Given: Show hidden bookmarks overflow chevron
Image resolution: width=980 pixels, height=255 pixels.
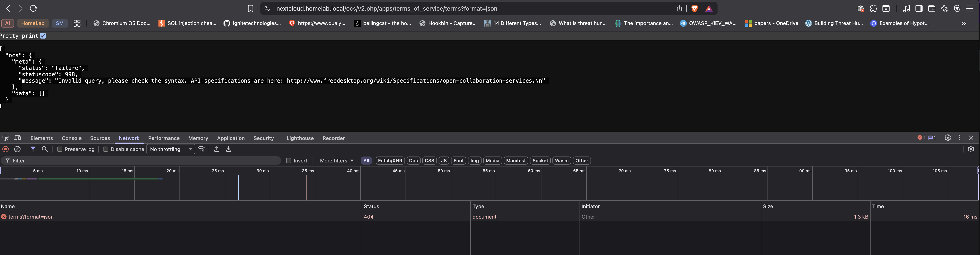Looking at the screenshot, I should pos(964,23).
